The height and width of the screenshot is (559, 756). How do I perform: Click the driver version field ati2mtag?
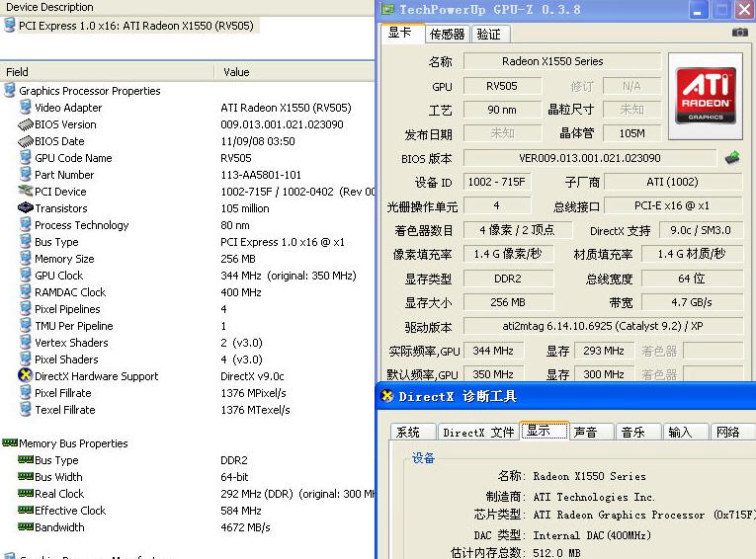(x=603, y=326)
